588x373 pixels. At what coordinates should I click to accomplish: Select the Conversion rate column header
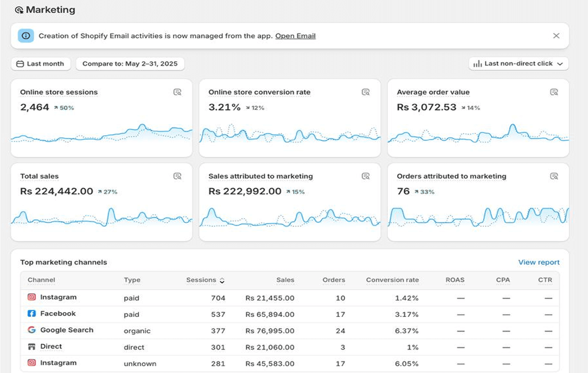(392, 280)
